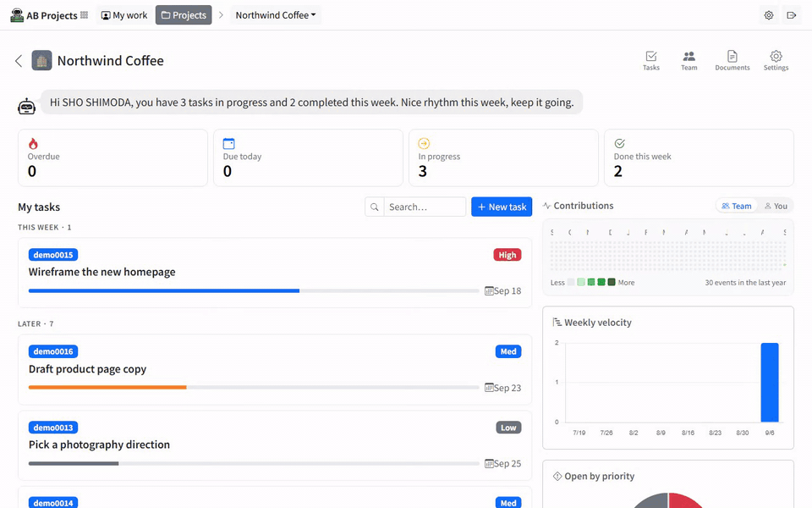Click the Done this week 2 stat card
812x508 pixels.
(700, 157)
